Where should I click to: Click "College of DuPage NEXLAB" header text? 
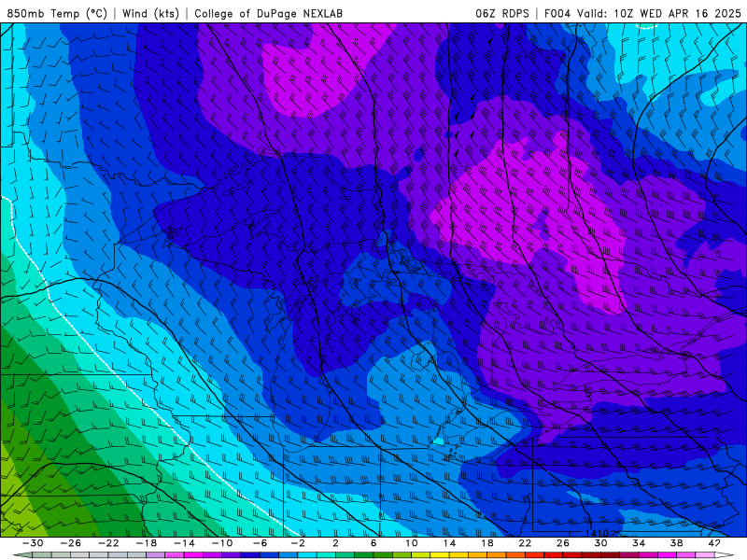coord(268,13)
